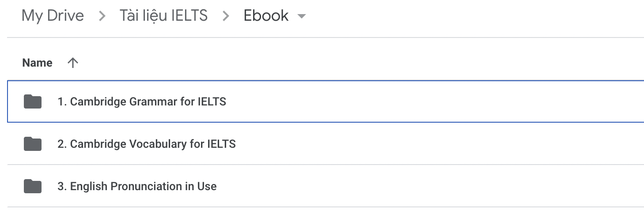Select the '3. English Pronunciation in Use' title
The width and height of the screenshot is (644, 210).
tap(137, 186)
